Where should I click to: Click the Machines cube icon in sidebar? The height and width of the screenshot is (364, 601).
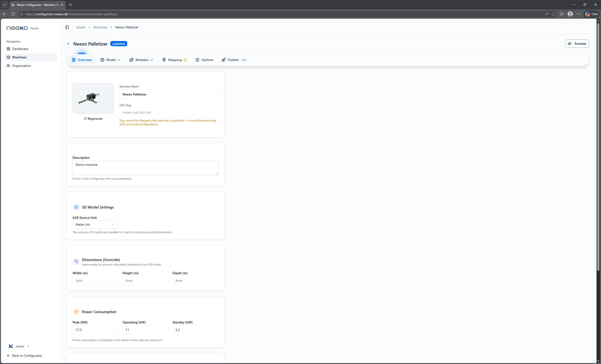(x=8, y=57)
